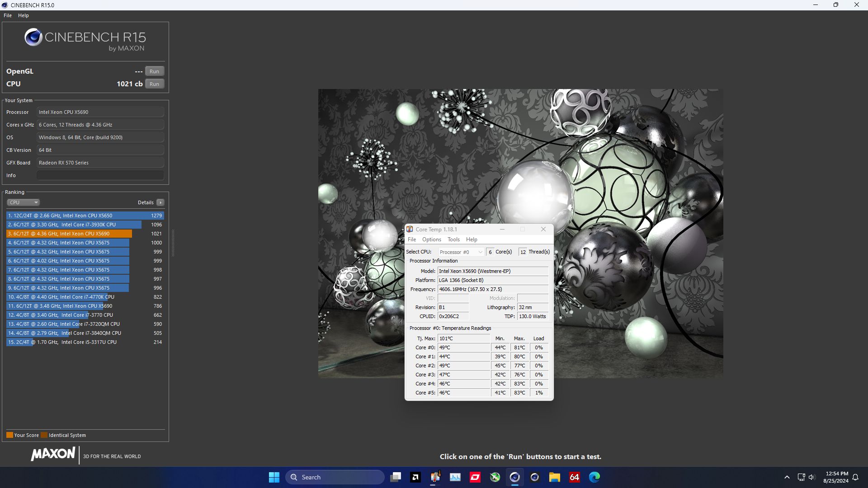Screen dimensions: 868x488
Task: Open Core Temp Tools menu
Action: click(x=453, y=239)
